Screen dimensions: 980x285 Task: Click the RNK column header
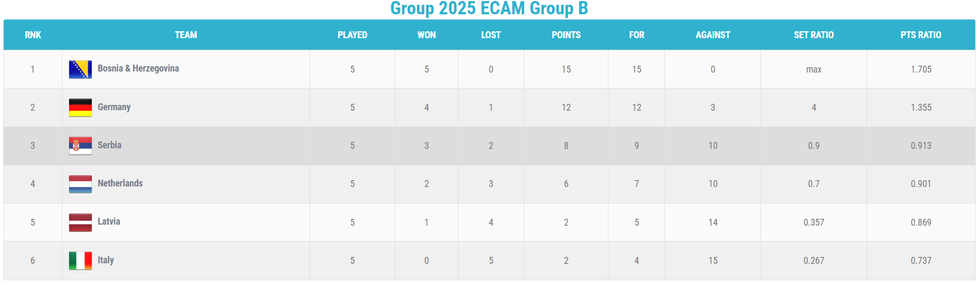33,35
